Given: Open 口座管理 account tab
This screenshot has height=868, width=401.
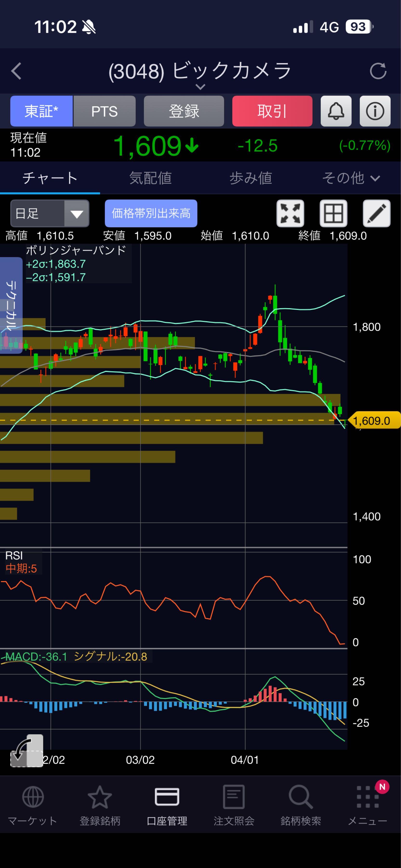Looking at the screenshot, I should point(167,806).
